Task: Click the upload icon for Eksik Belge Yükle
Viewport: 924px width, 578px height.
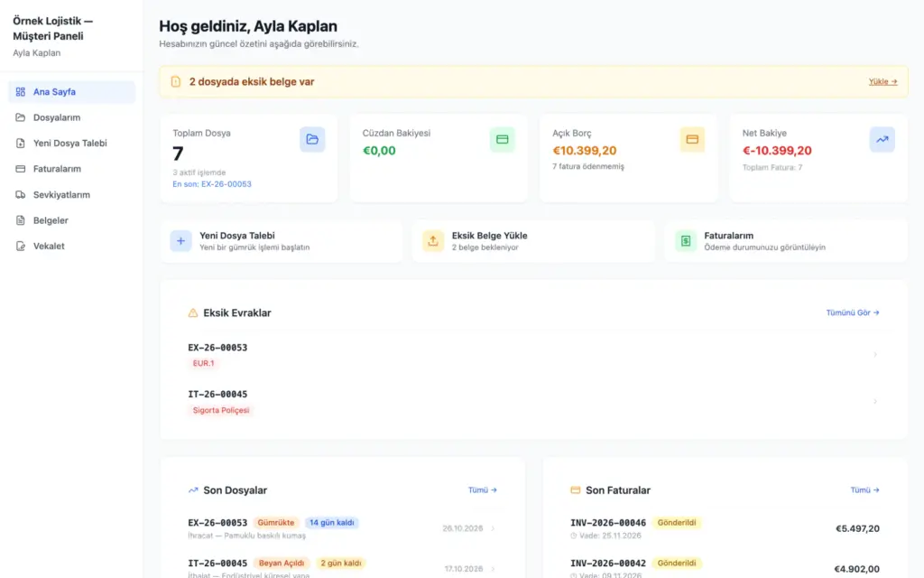Action: pyautogui.click(x=433, y=241)
